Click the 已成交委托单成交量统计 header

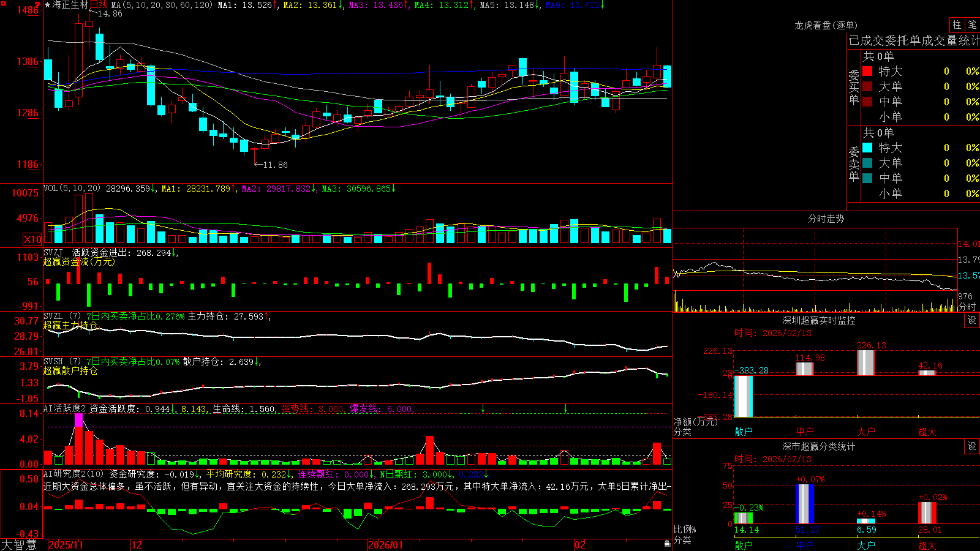tap(914, 40)
